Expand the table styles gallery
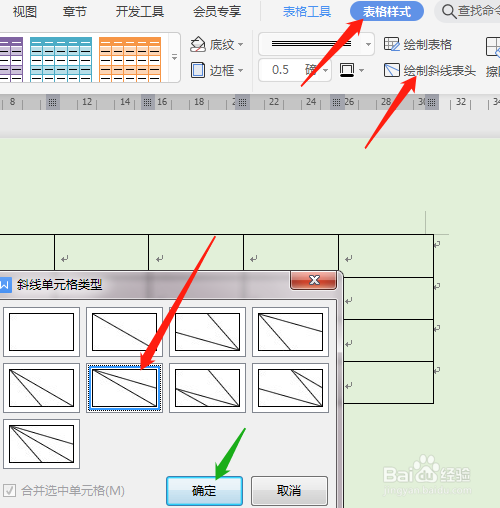The image size is (500, 508). coord(174,57)
